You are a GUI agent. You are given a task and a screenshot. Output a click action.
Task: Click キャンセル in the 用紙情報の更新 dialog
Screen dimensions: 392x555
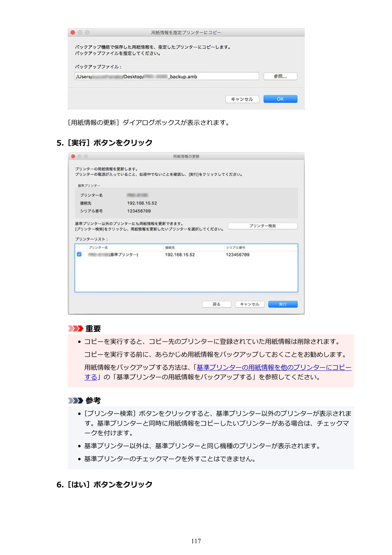click(250, 304)
